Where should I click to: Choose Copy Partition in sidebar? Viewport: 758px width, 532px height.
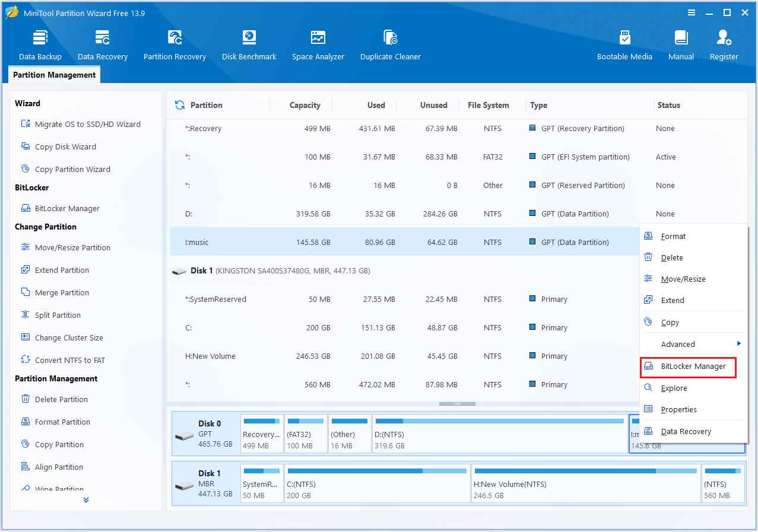coord(52,444)
